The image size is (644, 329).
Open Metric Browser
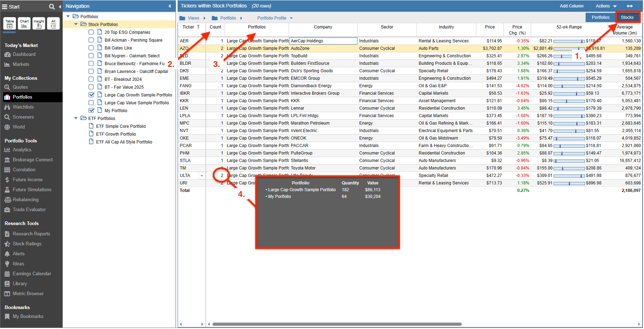tap(28, 294)
